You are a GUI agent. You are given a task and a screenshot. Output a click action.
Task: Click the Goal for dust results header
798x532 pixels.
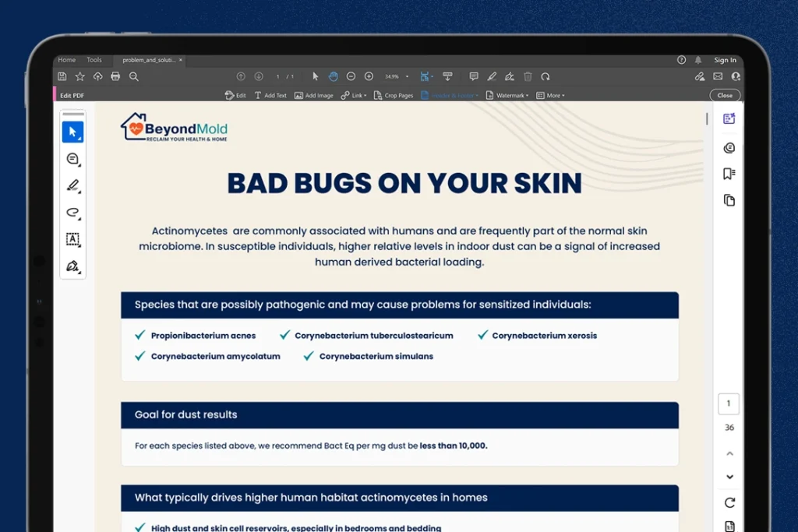pyautogui.click(x=400, y=415)
